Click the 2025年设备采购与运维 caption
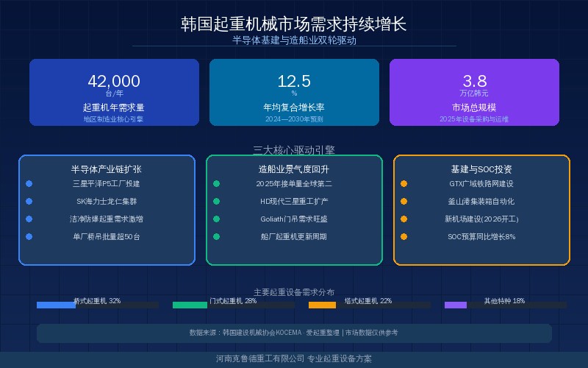Viewport: 588px width, 368px height. pyautogui.click(x=474, y=119)
